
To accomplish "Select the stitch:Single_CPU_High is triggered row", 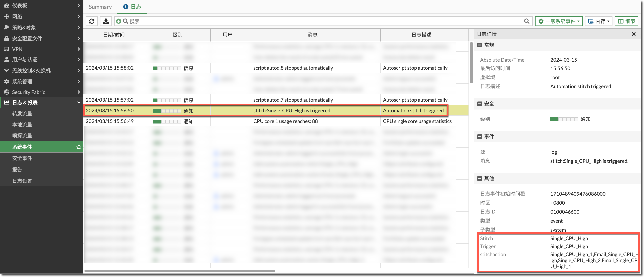I will click(276, 111).
